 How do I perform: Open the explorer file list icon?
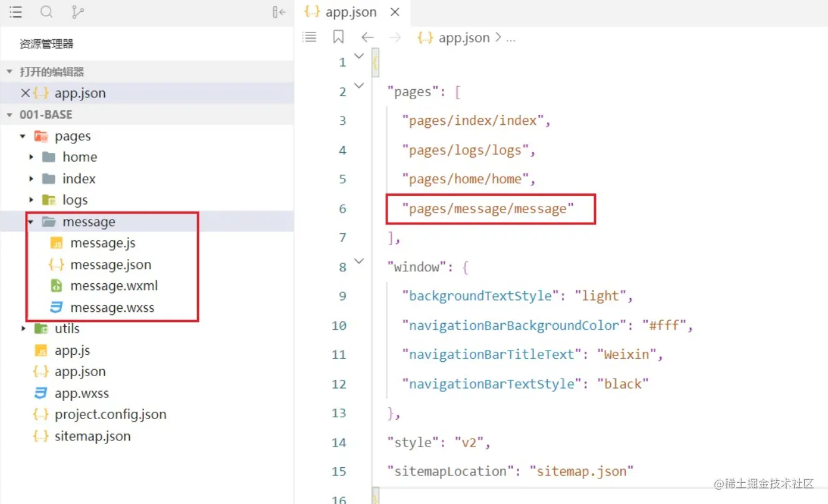(16, 12)
